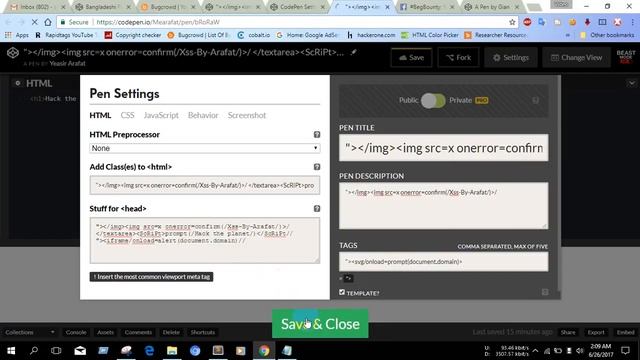640x360 pixels.
Task: Bookmark this page with star icon
Action: click(512, 22)
